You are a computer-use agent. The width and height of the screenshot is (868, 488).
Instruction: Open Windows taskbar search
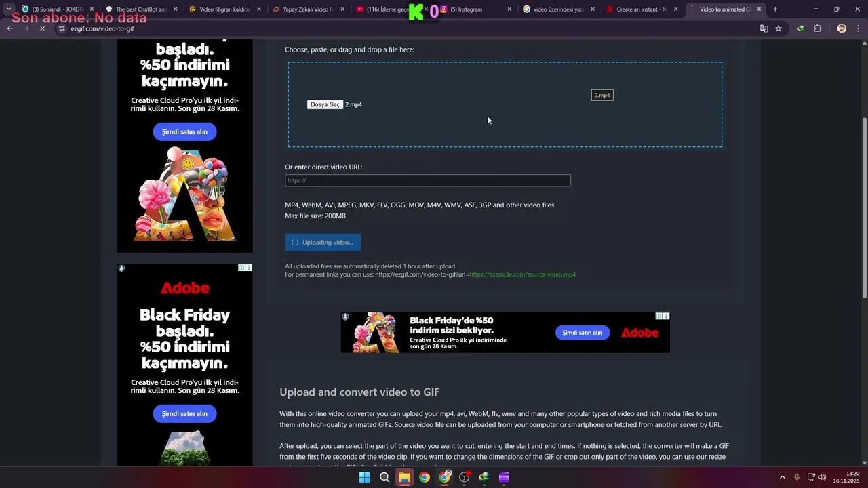pyautogui.click(x=384, y=477)
